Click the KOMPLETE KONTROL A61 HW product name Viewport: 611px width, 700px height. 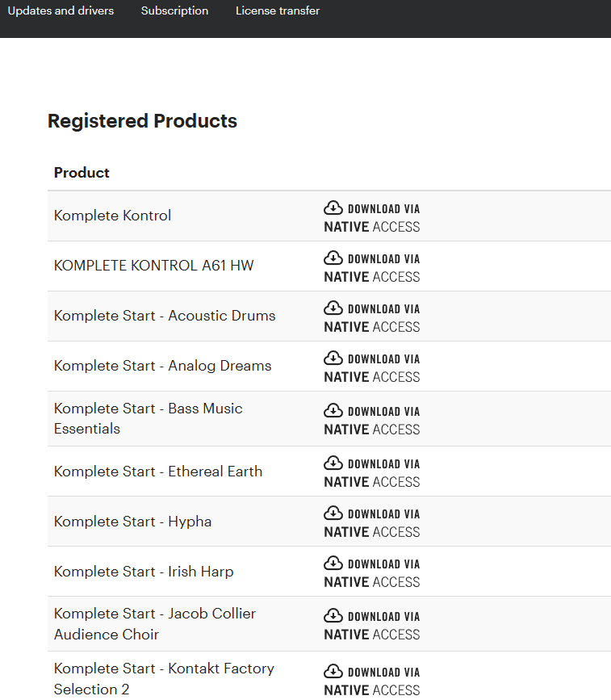[x=153, y=266]
